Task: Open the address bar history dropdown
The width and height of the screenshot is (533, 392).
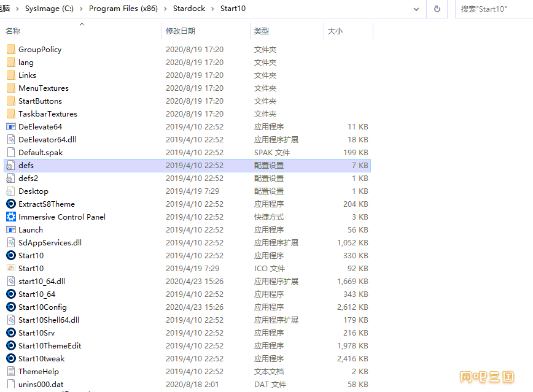Action: pos(416,9)
